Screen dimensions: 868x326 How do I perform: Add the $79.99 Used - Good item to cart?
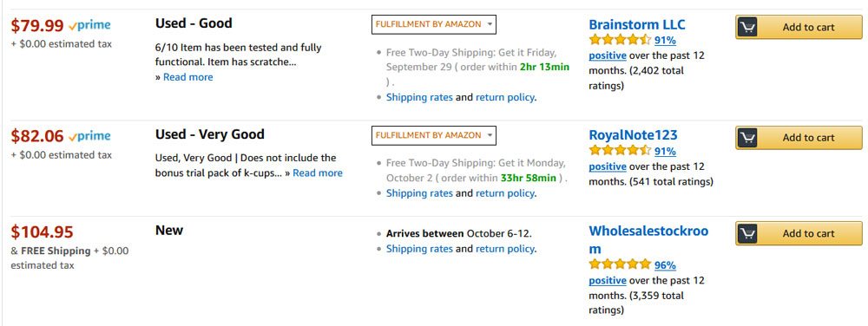(799, 27)
